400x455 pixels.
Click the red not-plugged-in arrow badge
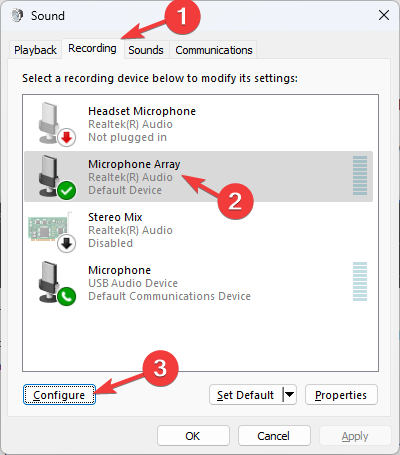67,137
